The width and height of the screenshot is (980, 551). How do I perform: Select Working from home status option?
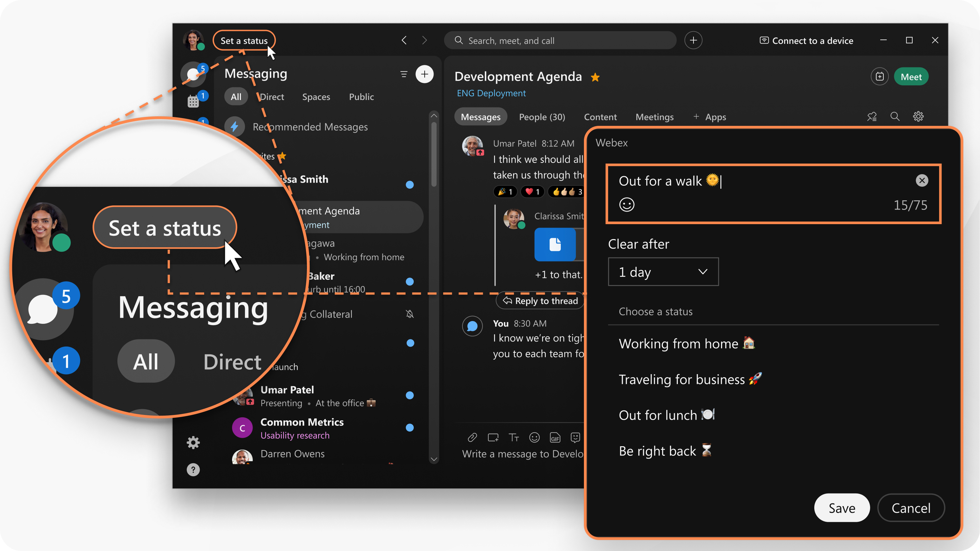point(687,343)
